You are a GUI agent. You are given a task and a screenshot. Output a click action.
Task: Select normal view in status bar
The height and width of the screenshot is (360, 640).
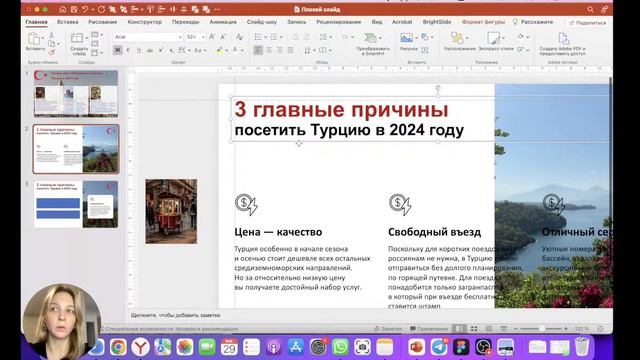[459, 328]
